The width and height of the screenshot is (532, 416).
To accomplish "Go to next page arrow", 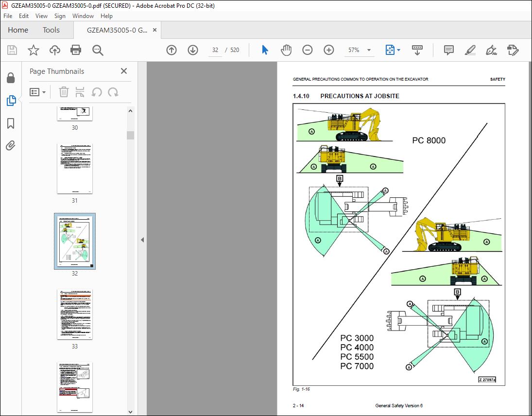I will tap(193, 50).
